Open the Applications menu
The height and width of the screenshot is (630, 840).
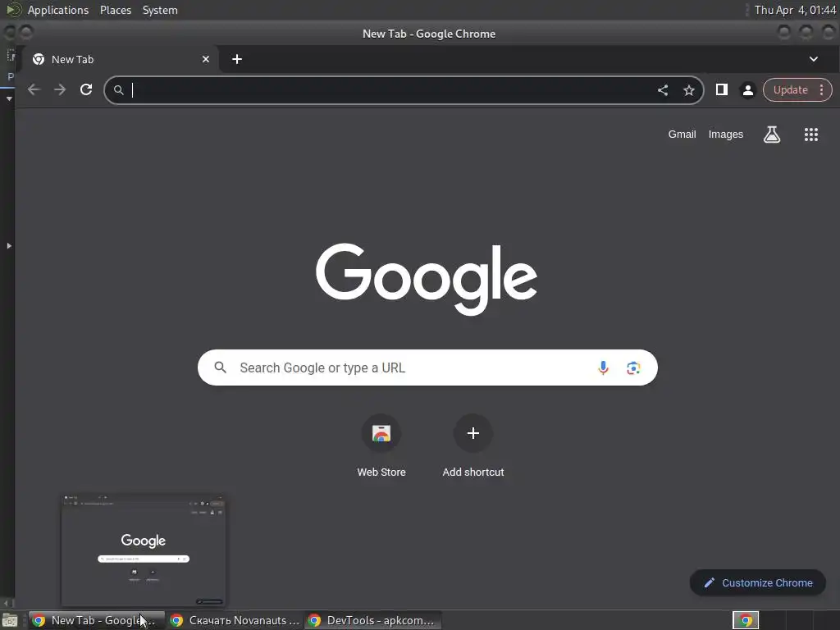point(58,10)
